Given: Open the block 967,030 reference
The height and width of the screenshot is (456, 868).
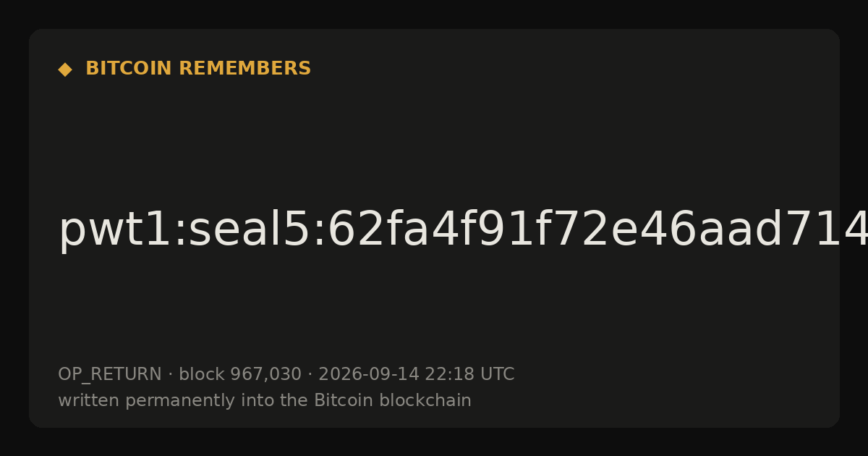Looking at the screenshot, I should [240, 375].
